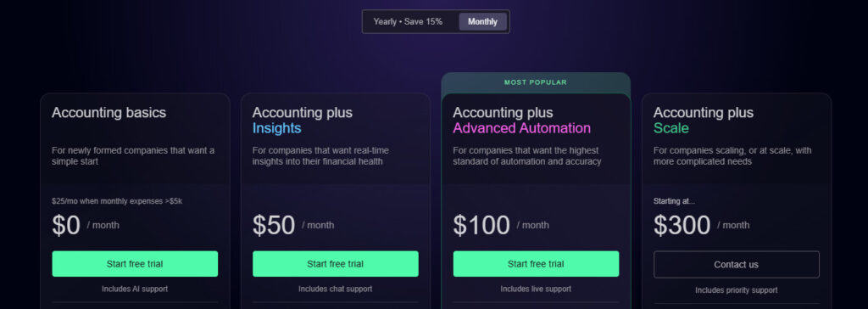The image size is (868, 309).
Task: Click the Includes priority support note
Action: (737, 290)
